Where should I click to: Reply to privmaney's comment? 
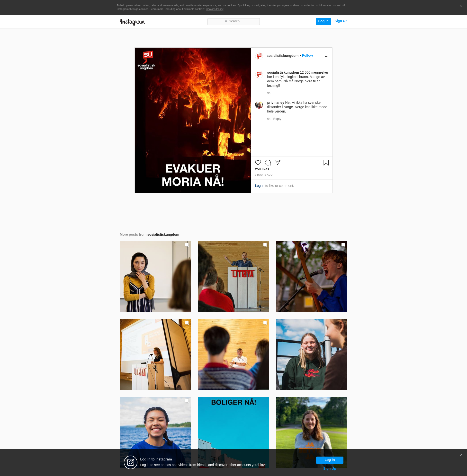click(277, 119)
